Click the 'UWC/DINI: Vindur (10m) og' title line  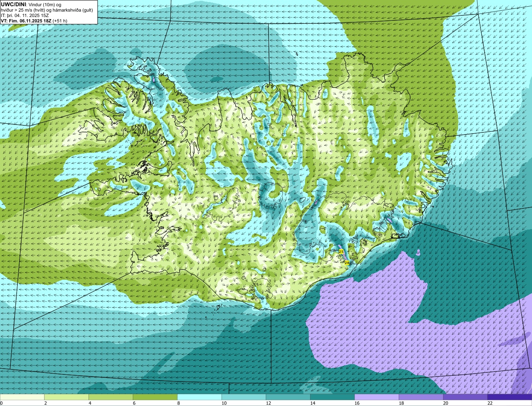point(31,5)
